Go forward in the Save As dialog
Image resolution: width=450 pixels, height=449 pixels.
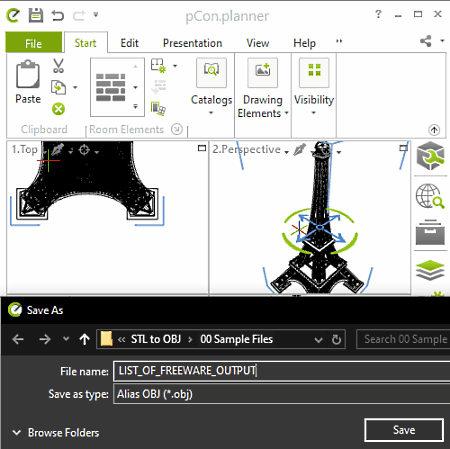click(x=45, y=339)
